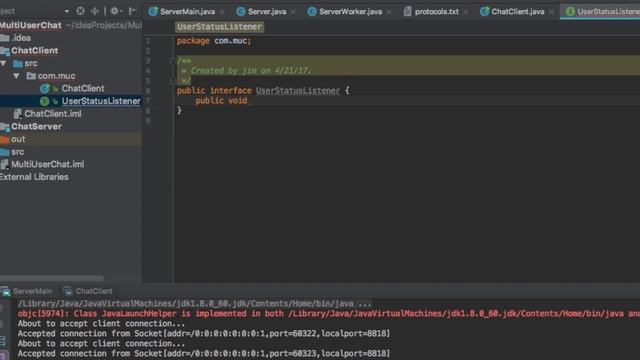This screenshot has height=360, width=640.
Task: Click line number 1 in the gutter
Action: [148, 41]
